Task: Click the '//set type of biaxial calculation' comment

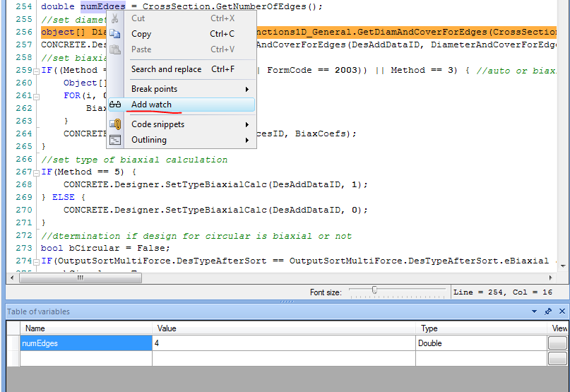Action: (x=134, y=160)
